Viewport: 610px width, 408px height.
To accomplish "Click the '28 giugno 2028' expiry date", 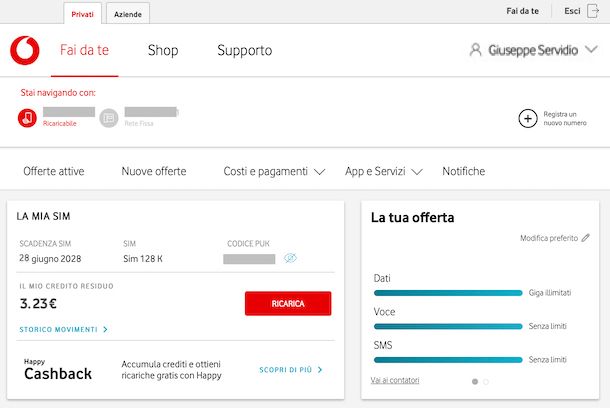I will coord(50,258).
